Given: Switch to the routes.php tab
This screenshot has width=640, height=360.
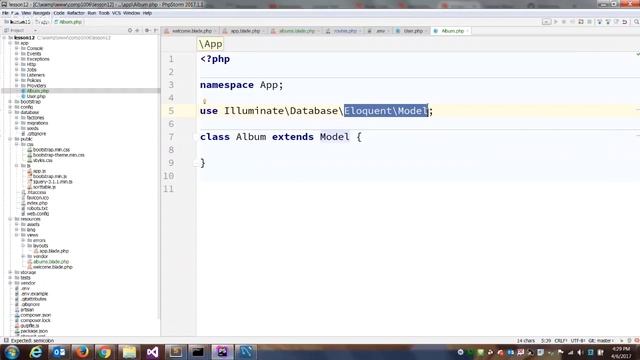Looking at the screenshot, I should (345, 31).
